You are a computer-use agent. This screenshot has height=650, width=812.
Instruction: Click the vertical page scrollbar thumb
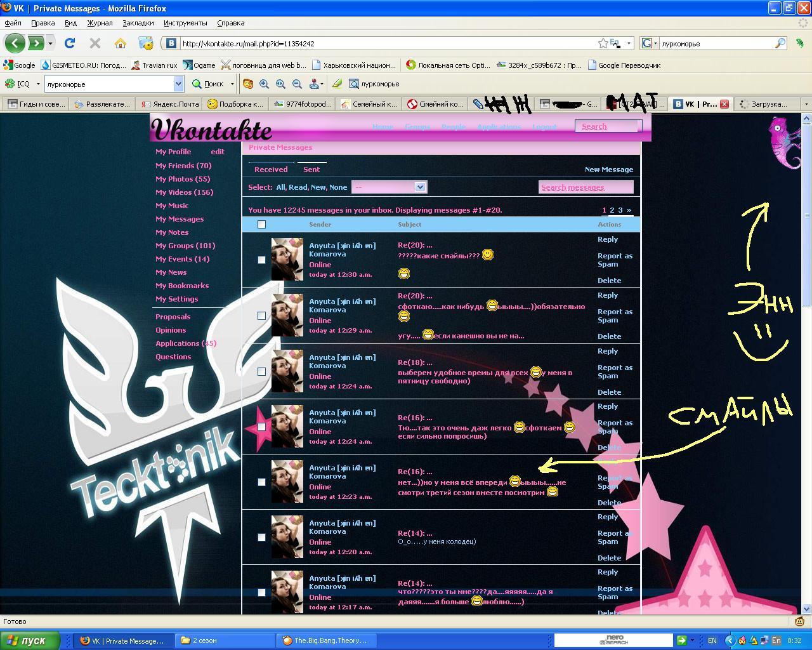[807, 216]
